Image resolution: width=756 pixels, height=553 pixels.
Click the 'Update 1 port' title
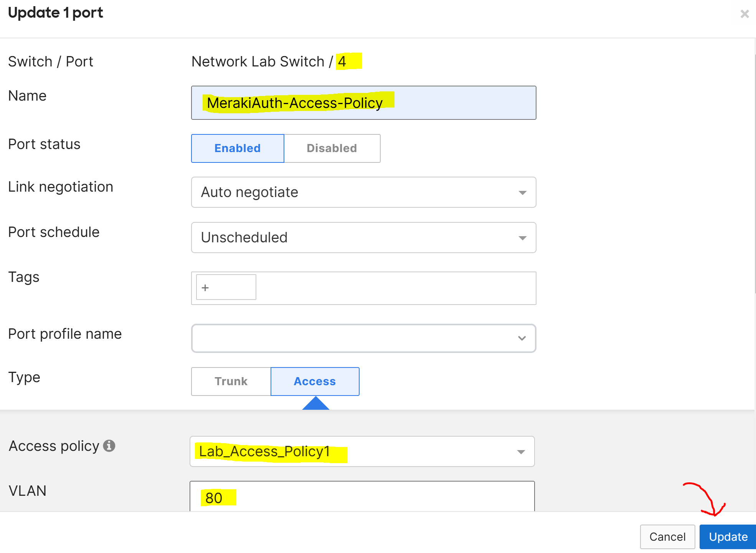pyautogui.click(x=56, y=13)
